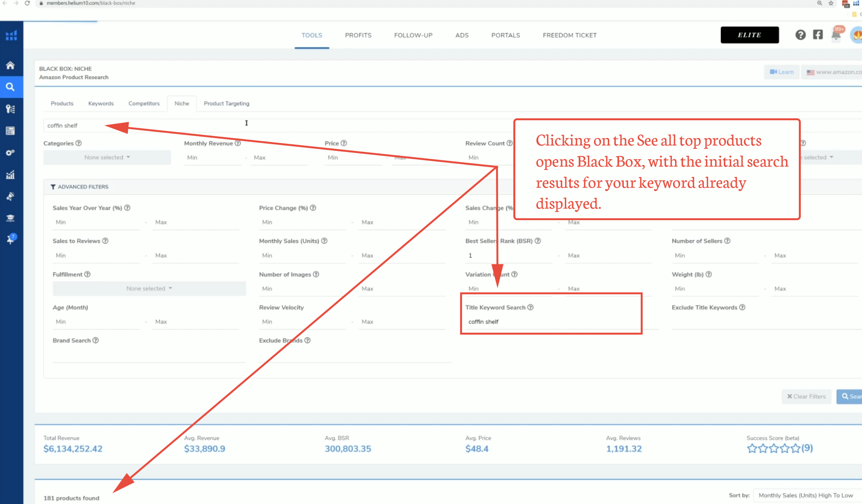Click the pin icon with badge

pyautogui.click(x=10, y=239)
